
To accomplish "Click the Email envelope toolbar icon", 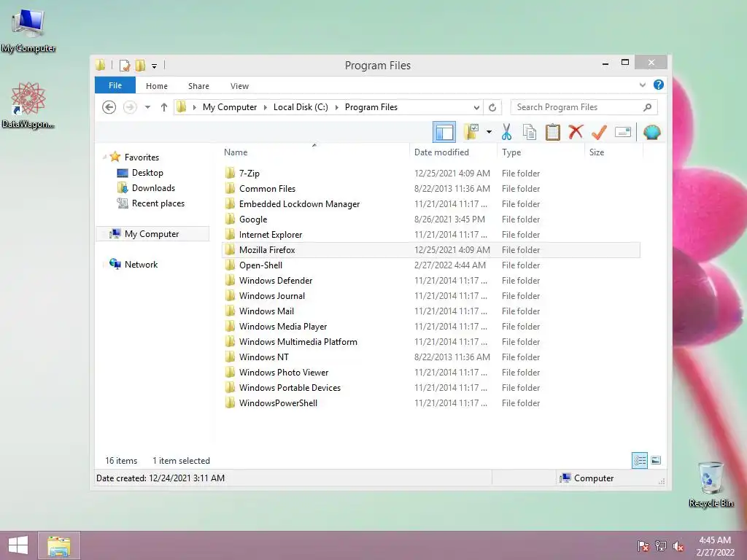I will pyautogui.click(x=623, y=132).
